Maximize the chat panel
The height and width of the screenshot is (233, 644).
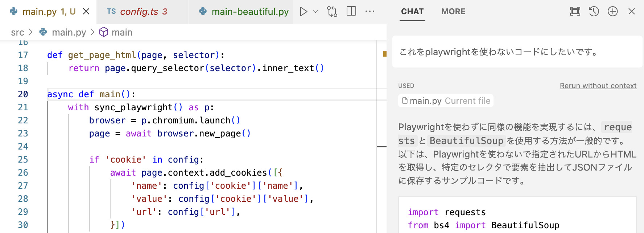[575, 12]
